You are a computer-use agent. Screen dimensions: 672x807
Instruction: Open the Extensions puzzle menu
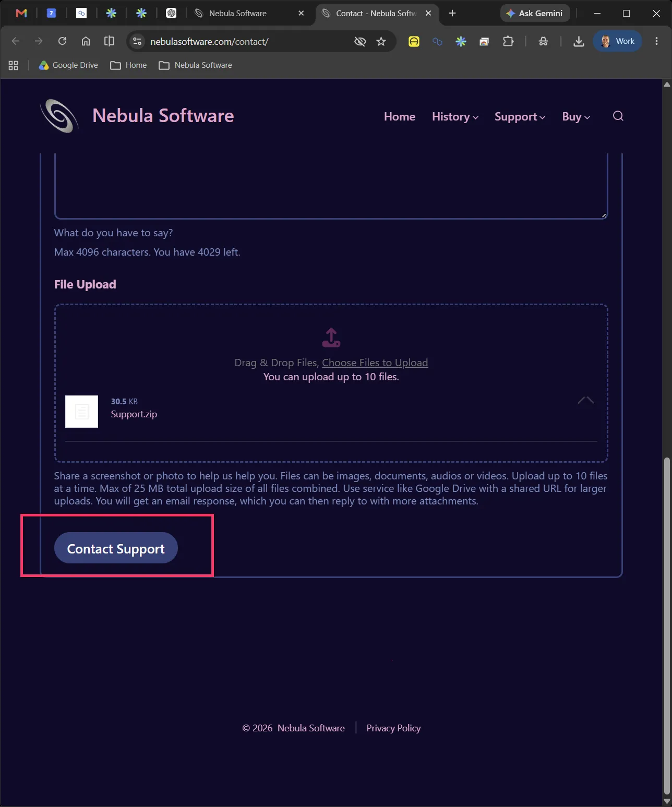[508, 41]
